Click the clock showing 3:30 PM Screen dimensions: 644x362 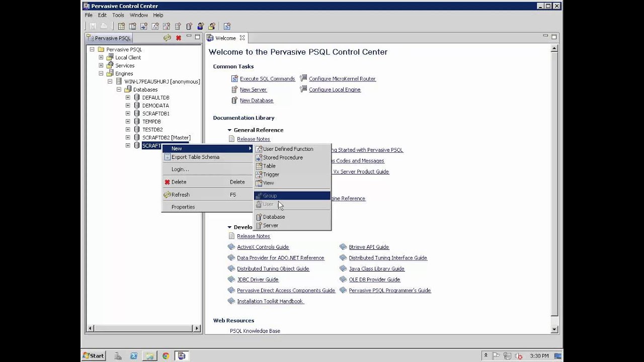coord(539,356)
